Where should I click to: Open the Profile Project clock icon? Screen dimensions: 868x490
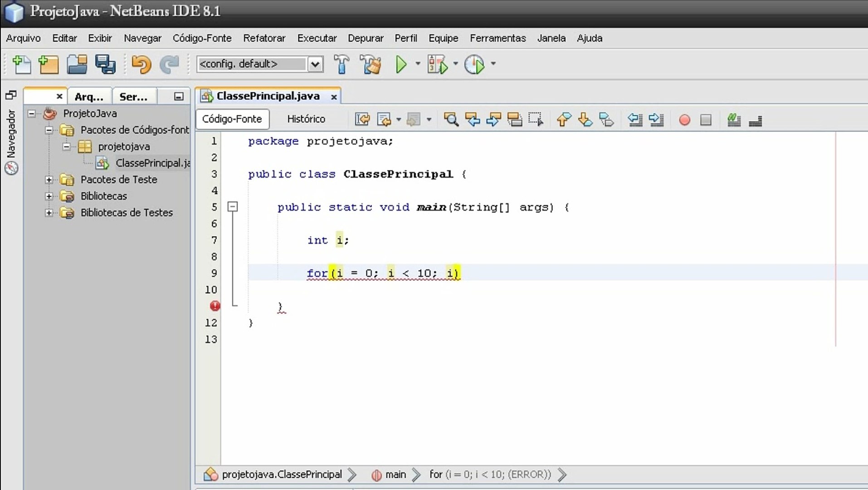point(474,64)
